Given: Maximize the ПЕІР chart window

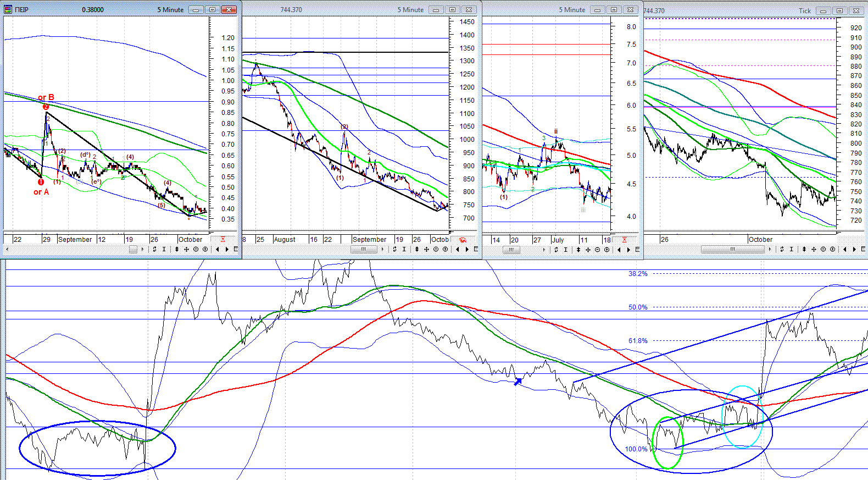Looking at the screenshot, I should [x=212, y=9].
